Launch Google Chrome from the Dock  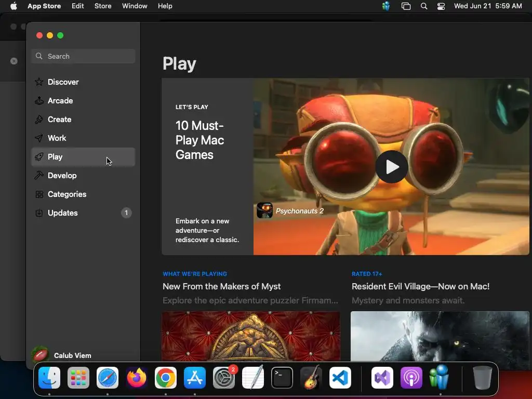click(166, 378)
